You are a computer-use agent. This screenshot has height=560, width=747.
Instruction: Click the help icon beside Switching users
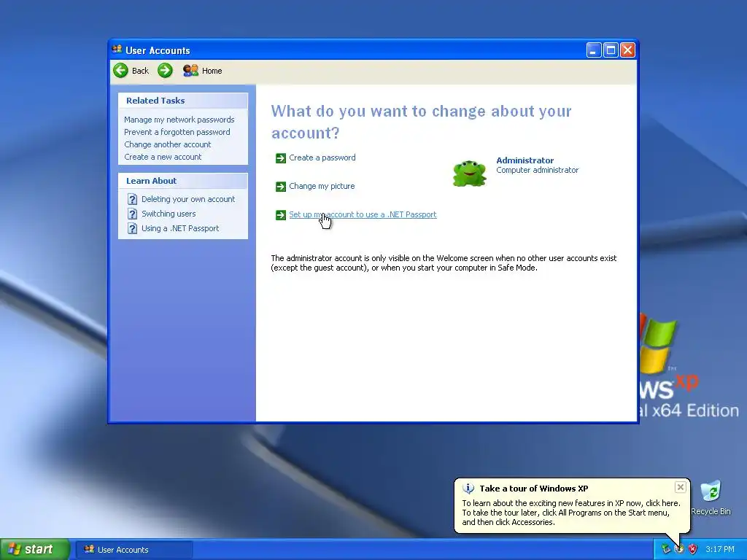tap(133, 214)
